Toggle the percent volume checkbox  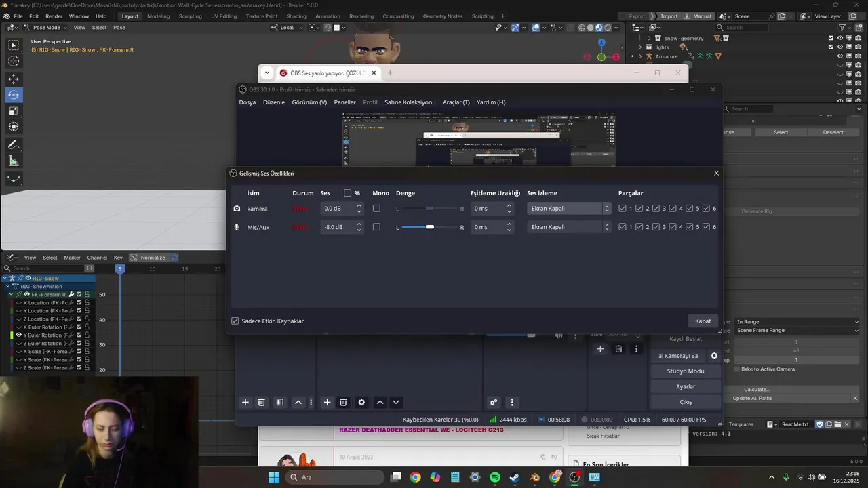click(348, 193)
